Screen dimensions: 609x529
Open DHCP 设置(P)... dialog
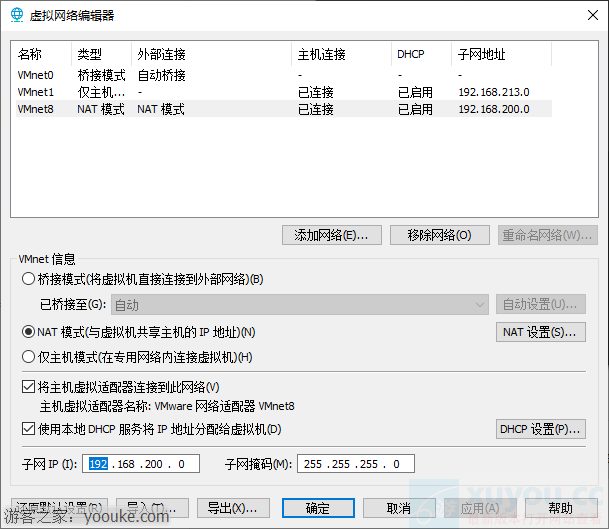tap(540, 429)
